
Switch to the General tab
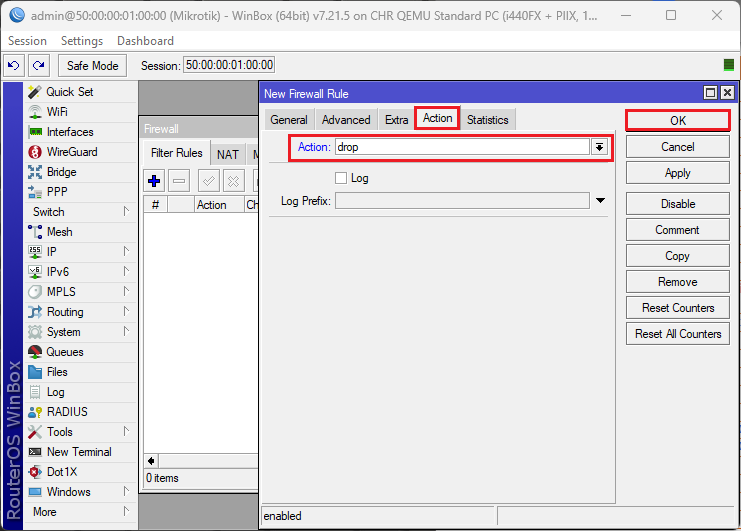point(289,120)
